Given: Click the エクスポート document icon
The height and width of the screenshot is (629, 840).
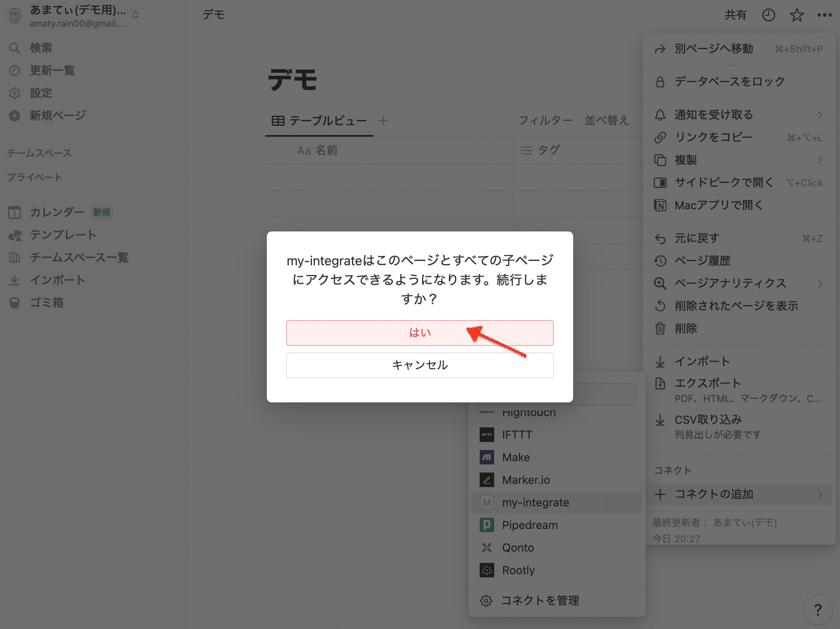Looking at the screenshot, I should pos(660,383).
